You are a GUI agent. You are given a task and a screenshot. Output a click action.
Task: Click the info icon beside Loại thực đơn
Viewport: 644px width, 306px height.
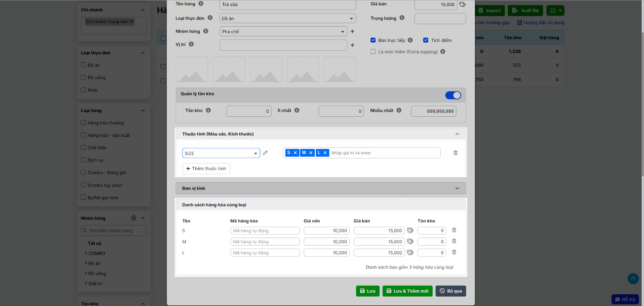(x=210, y=18)
